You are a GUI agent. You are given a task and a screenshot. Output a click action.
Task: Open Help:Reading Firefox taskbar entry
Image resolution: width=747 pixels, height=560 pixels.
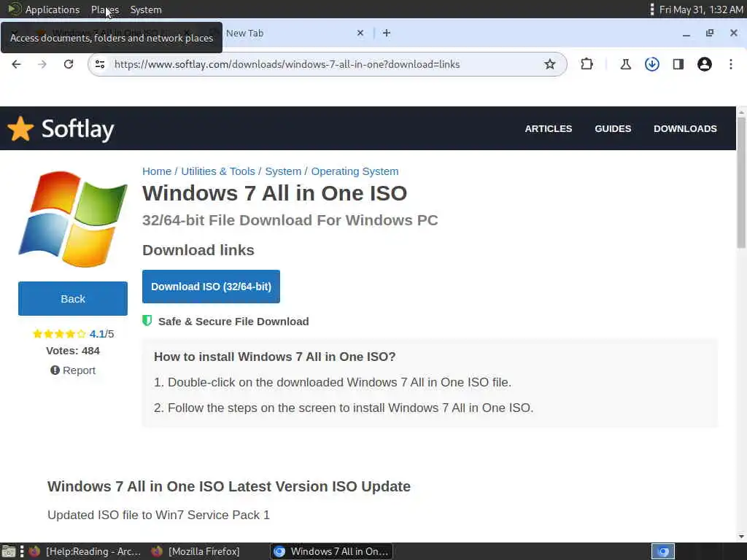point(86,551)
